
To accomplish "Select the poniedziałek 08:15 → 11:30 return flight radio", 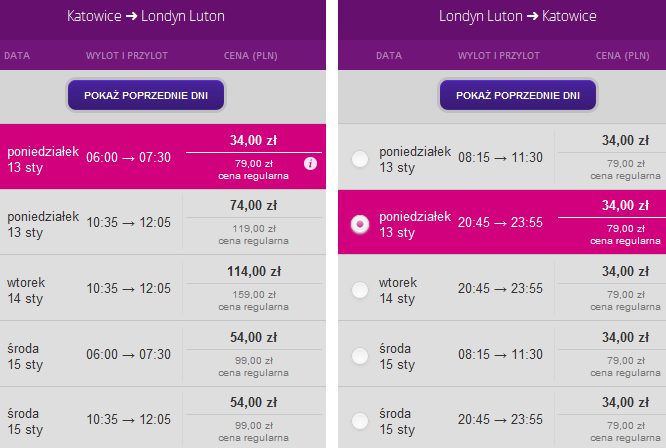I will (x=359, y=158).
